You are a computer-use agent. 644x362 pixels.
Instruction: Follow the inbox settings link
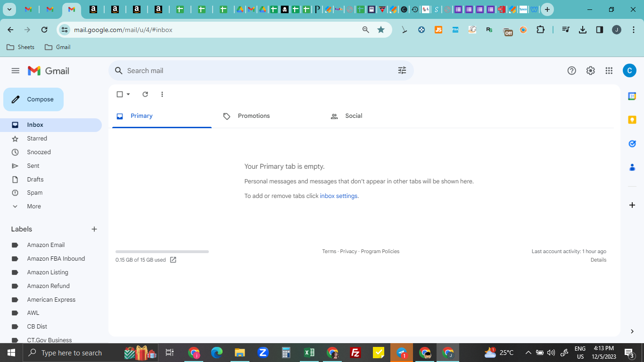[339, 196]
